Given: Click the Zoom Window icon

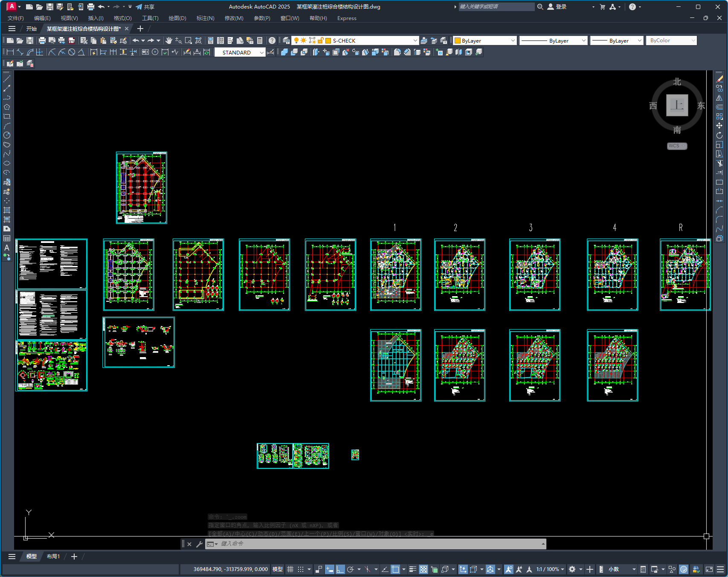Looking at the screenshot, I should [x=189, y=40].
